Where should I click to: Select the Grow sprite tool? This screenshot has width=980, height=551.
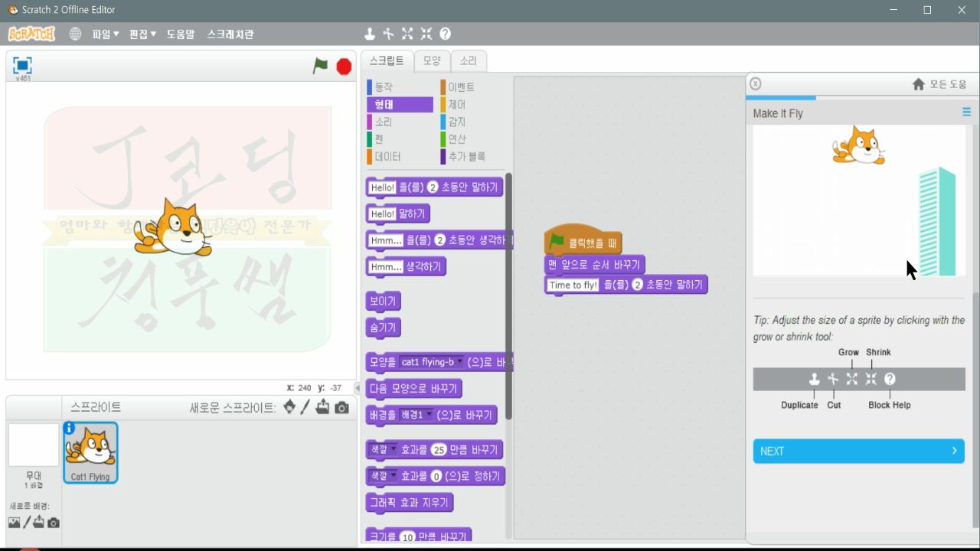click(407, 34)
